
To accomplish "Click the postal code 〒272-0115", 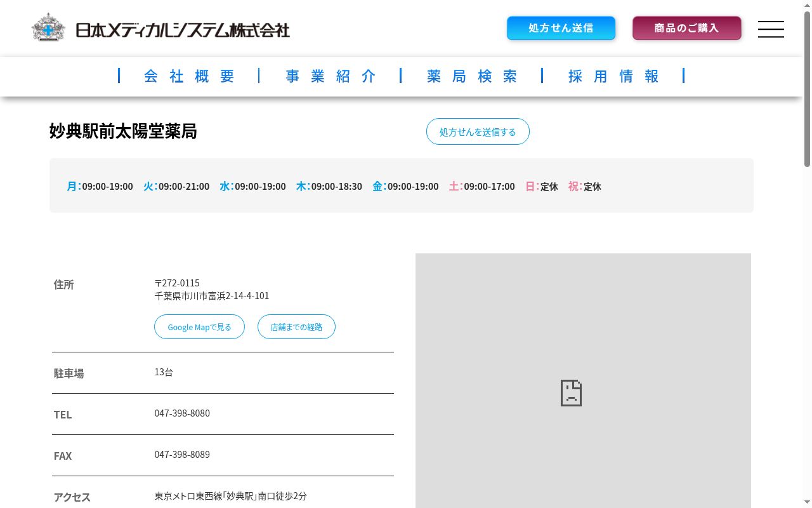I will point(177,283).
